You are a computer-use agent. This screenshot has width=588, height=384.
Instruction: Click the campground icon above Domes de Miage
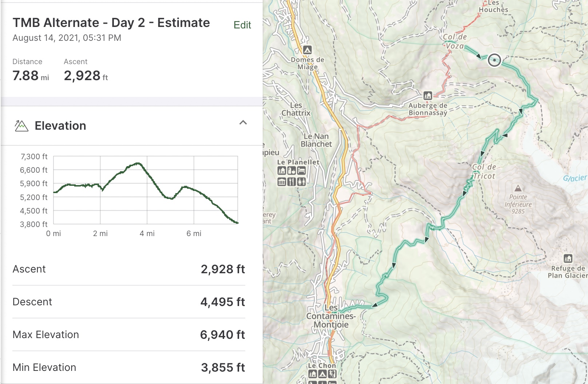307,50
